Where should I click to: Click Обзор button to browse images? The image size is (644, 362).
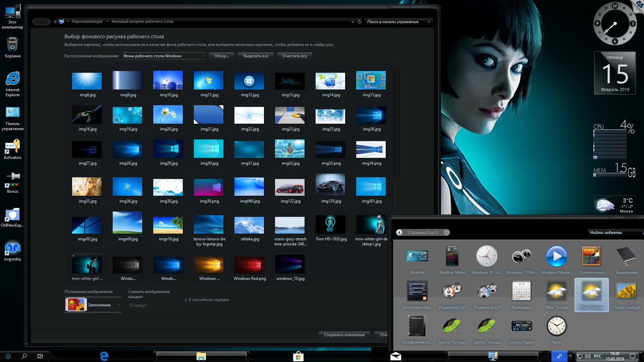[221, 56]
